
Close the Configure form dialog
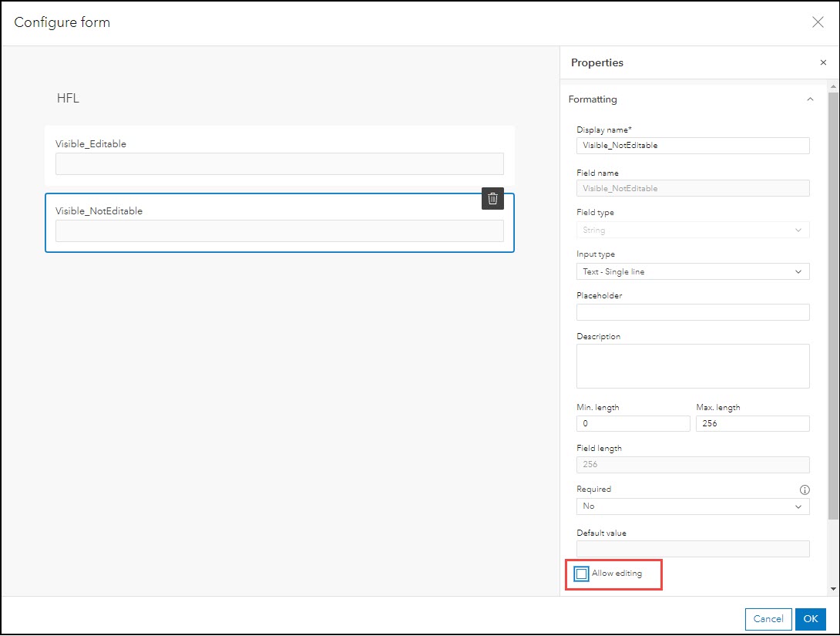click(x=818, y=22)
